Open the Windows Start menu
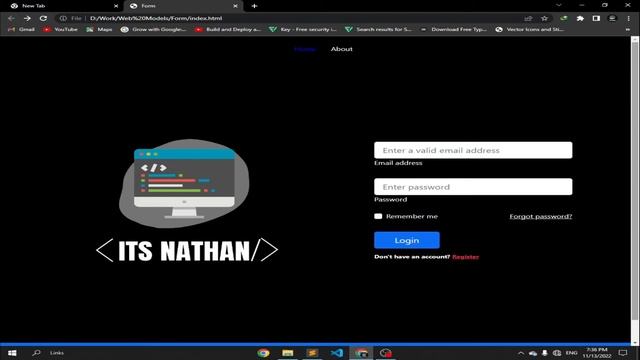Screen dimensions: 640x360 [12, 353]
